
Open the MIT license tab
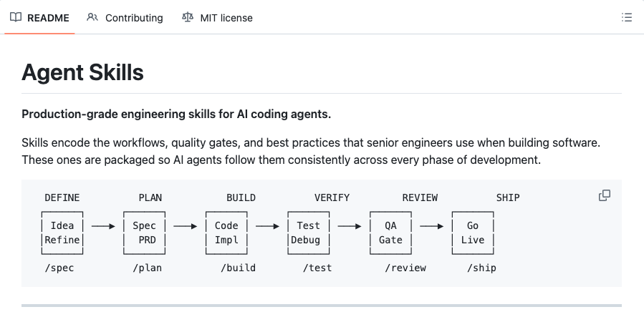tap(226, 18)
